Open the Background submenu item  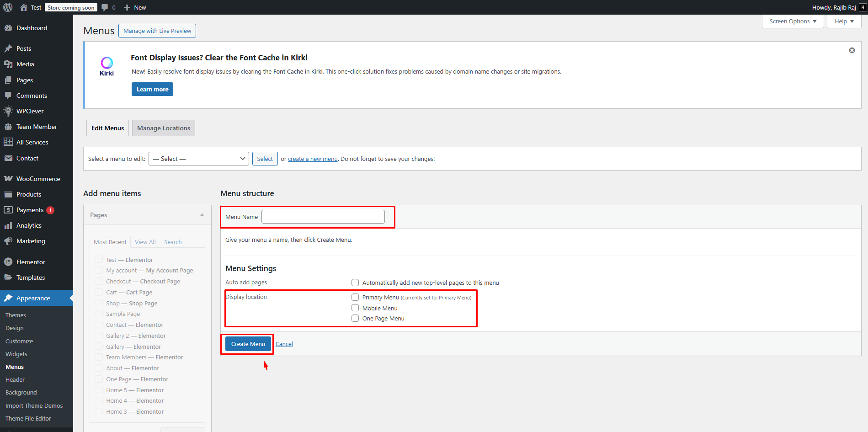(21, 392)
